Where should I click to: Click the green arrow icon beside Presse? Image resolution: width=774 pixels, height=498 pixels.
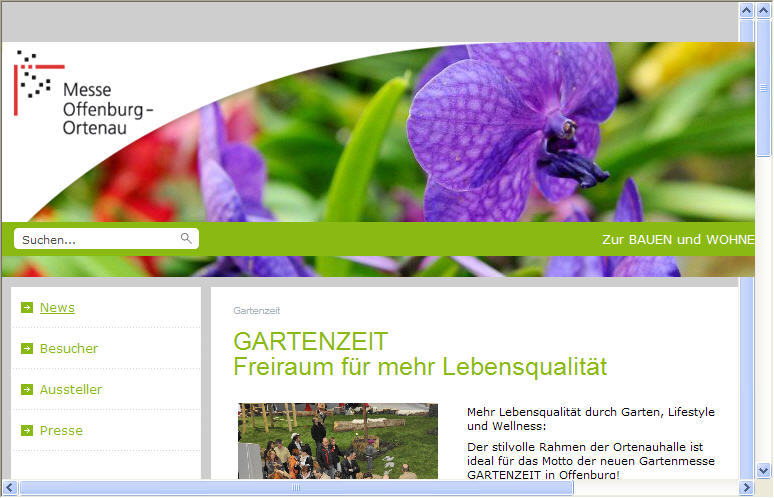click(27, 430)
